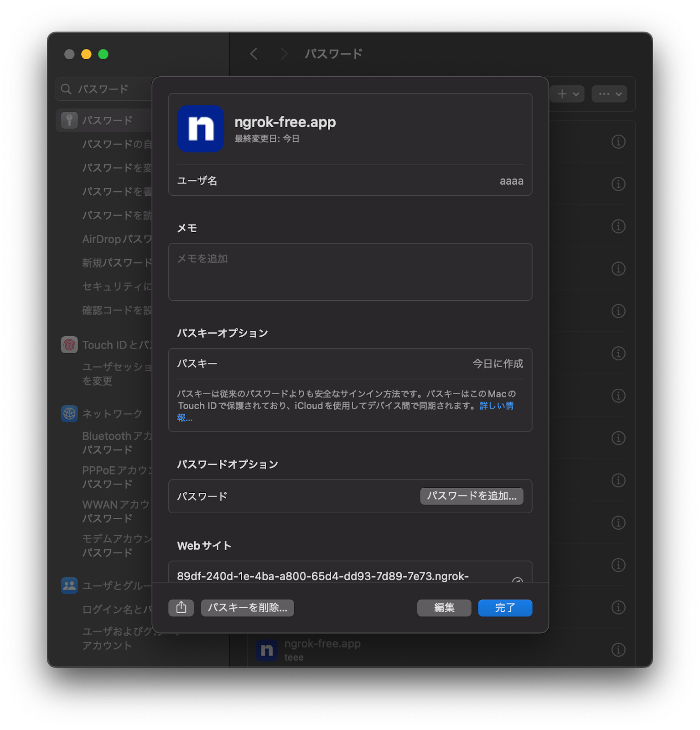The height and width of the screenshot is (730, 700).
Task: Select the ユーザセッショ を変更 sidebar result
Action: point(117,374)
